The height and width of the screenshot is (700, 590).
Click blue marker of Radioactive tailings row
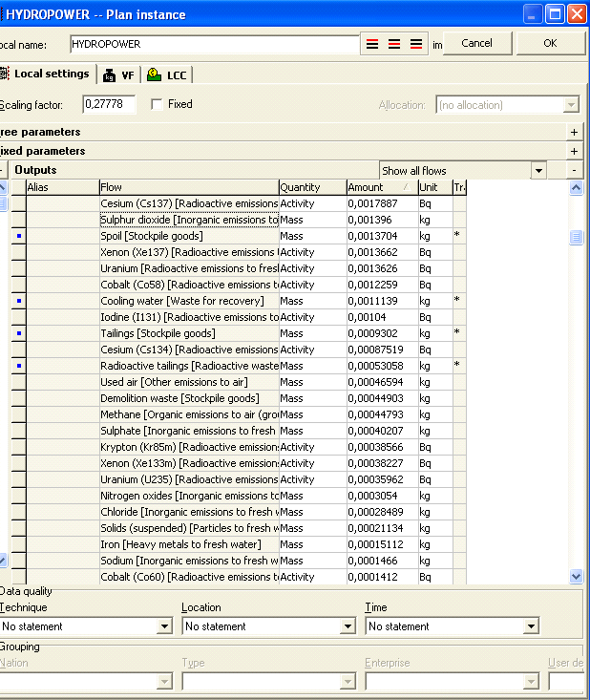coord(19,366)
